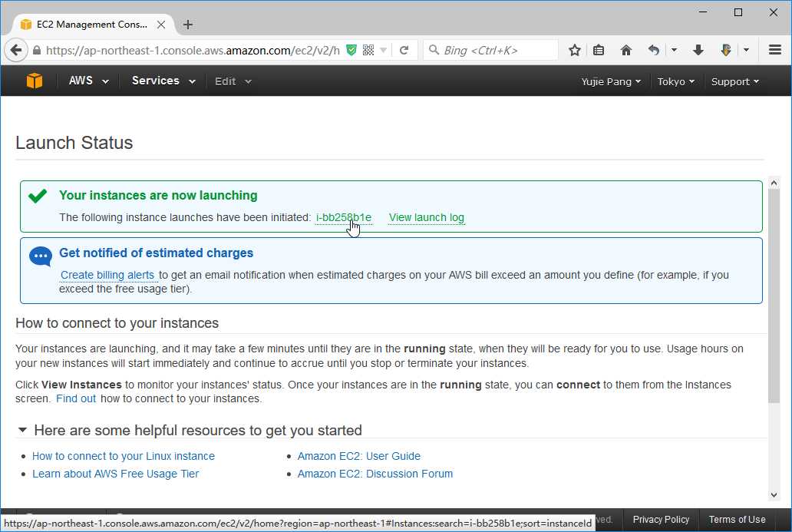Click the Find out link
This screenshot has width=792, height=532.
(76, 398)
